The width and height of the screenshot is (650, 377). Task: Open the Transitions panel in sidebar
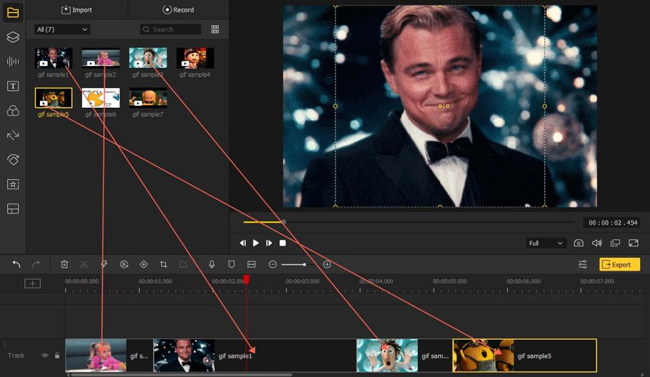(13, 135)
